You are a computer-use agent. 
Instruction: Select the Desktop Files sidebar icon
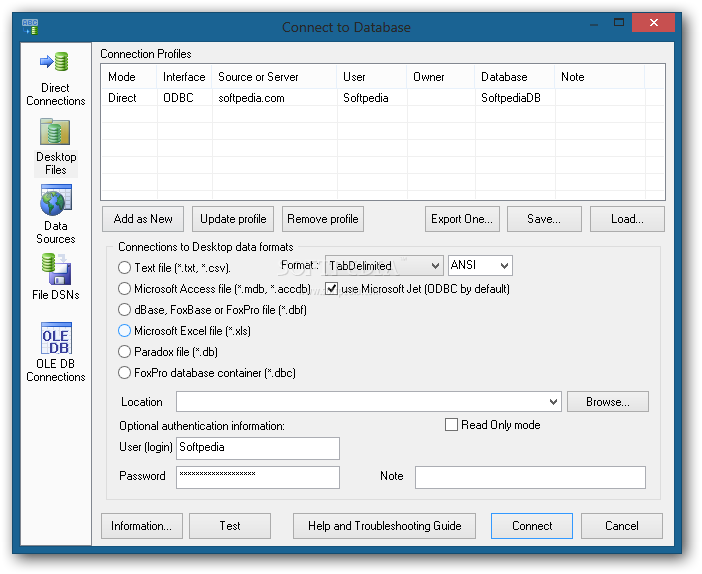coord(56,146)
